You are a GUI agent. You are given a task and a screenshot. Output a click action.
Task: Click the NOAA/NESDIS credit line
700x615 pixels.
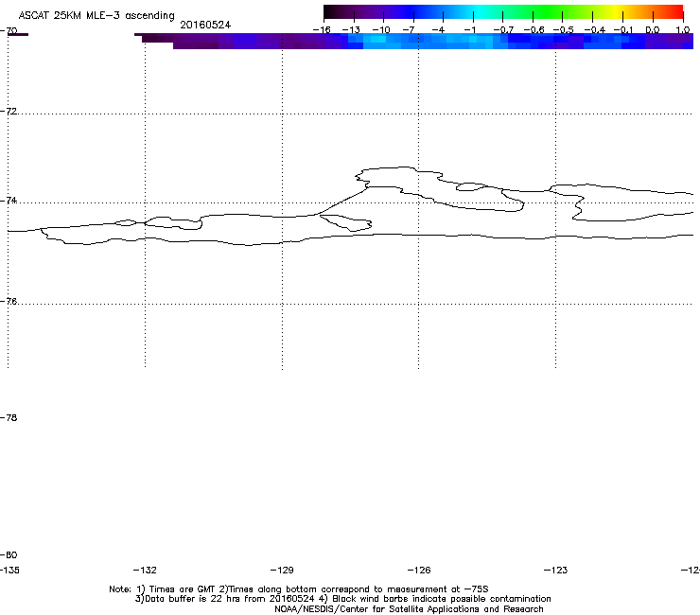point(409,609)
